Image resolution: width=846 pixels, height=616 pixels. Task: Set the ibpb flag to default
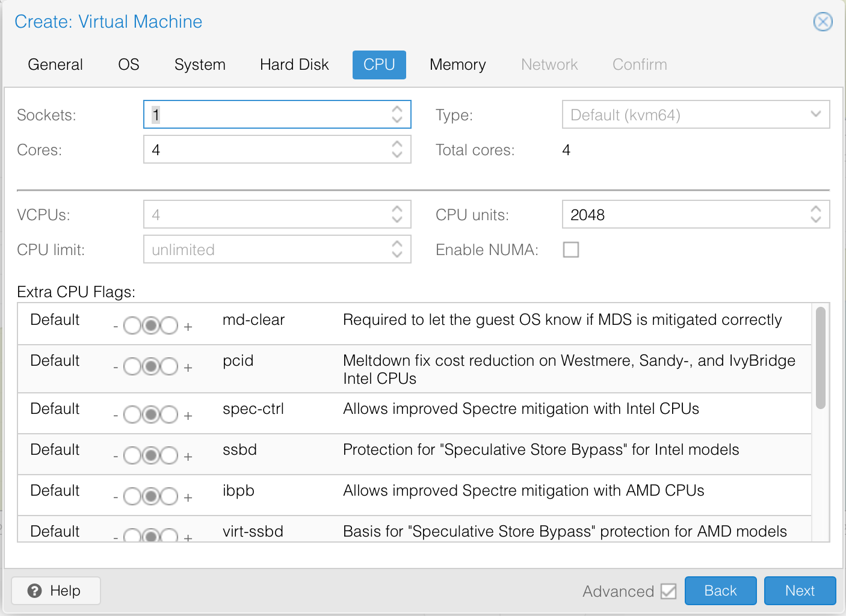pyautogui.click(x=151, y=497)
